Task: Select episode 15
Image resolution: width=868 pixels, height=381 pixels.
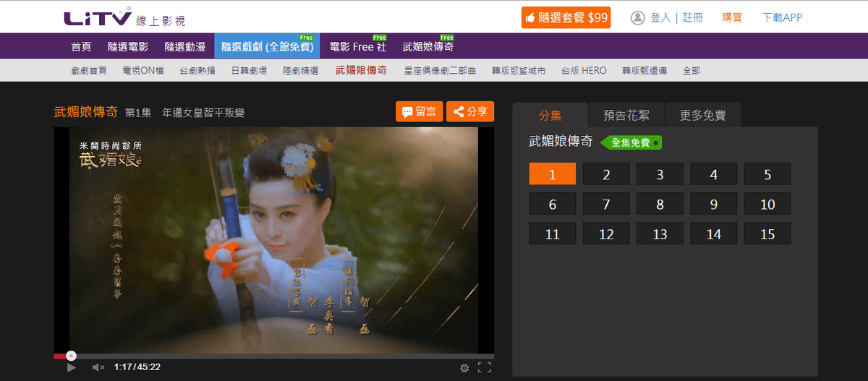Action: 767,234
